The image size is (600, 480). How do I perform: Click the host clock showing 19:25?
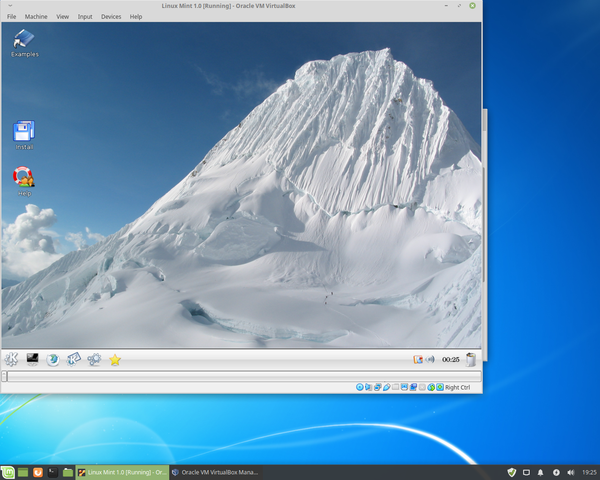coord(589,472)
